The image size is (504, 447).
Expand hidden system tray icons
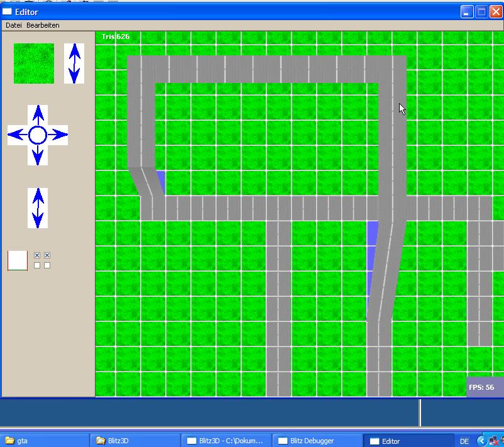[x=481, y=441]
